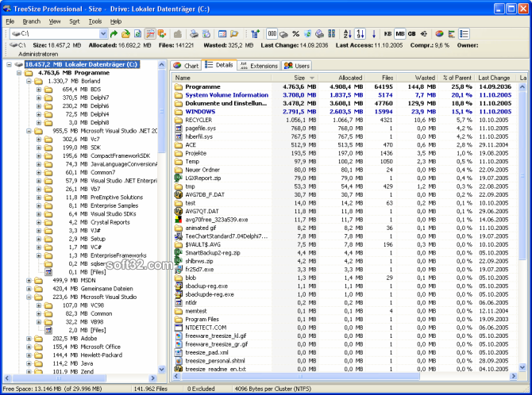Image resolution: width=532 pixels, height=395 pixels.
Task: Open the Branch menu
Action: [x=32, y=21]
